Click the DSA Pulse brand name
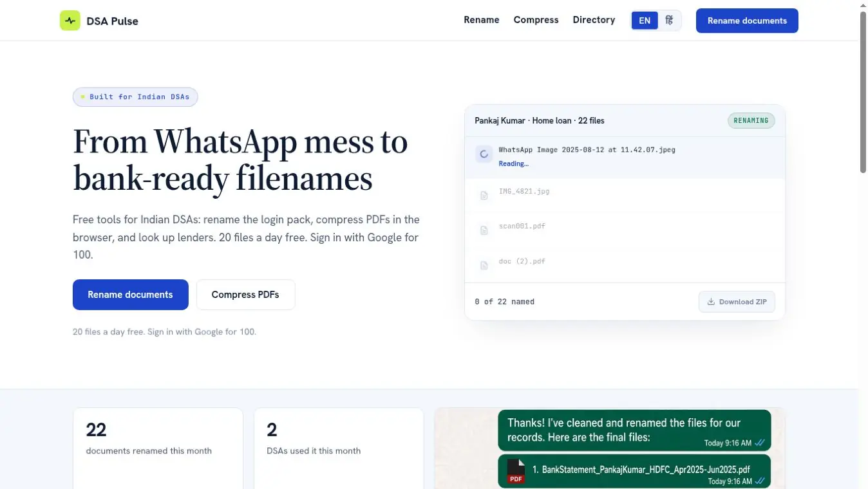 point(113,21)
